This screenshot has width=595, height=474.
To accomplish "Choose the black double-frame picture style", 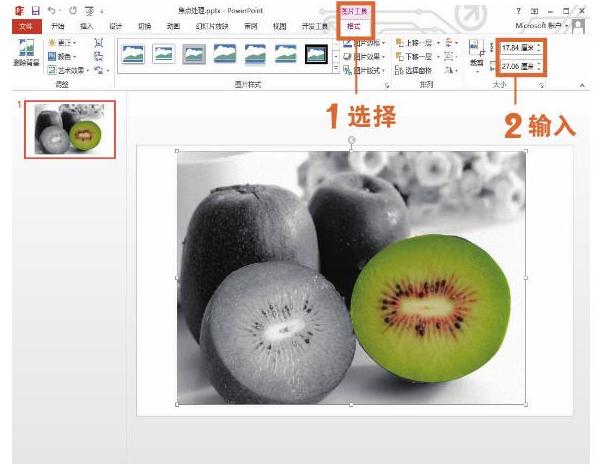I will [316, 54].
